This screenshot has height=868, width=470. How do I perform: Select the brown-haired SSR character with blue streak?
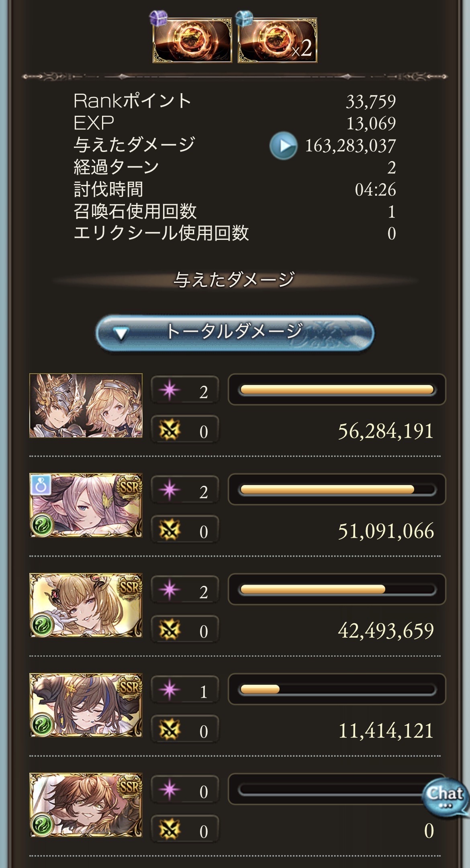pos(86,705)
